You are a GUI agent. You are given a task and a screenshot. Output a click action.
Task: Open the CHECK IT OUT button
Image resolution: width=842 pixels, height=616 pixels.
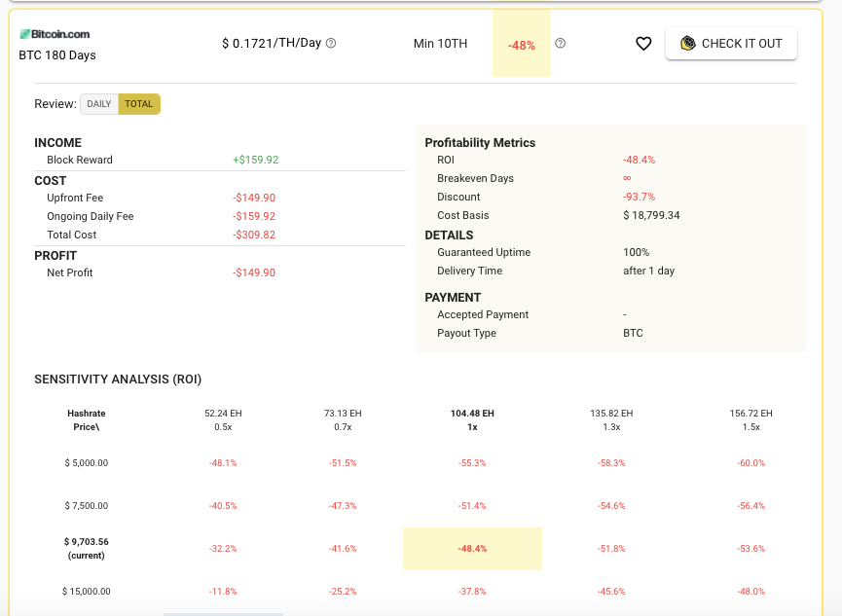[x=731, y=44]
